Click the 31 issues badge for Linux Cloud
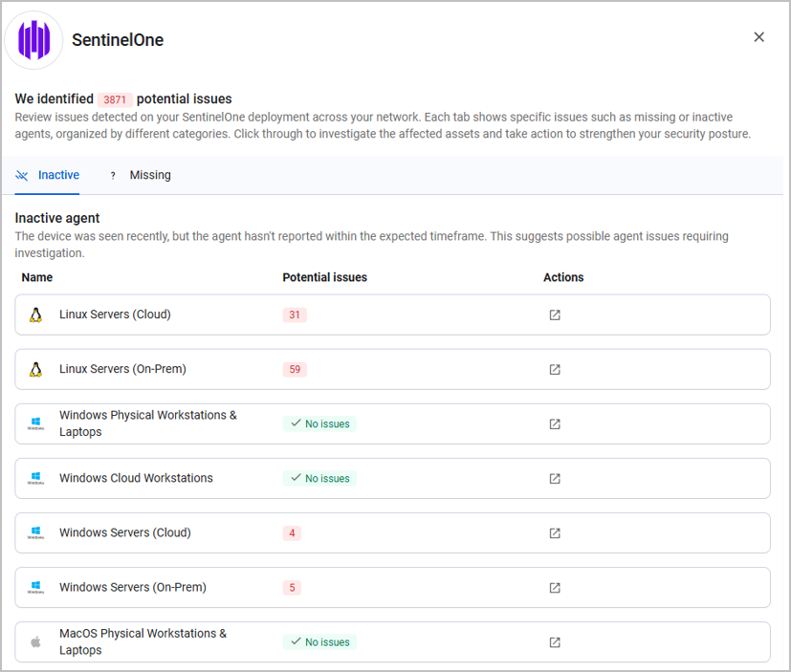The image size is (791, 672). pos(295,314)
